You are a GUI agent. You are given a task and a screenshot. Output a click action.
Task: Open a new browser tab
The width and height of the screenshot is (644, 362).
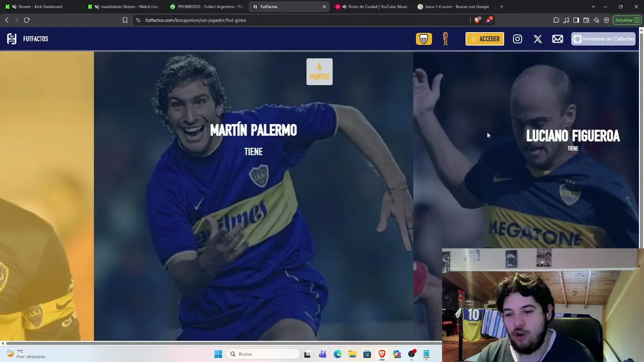coord(502,7)
